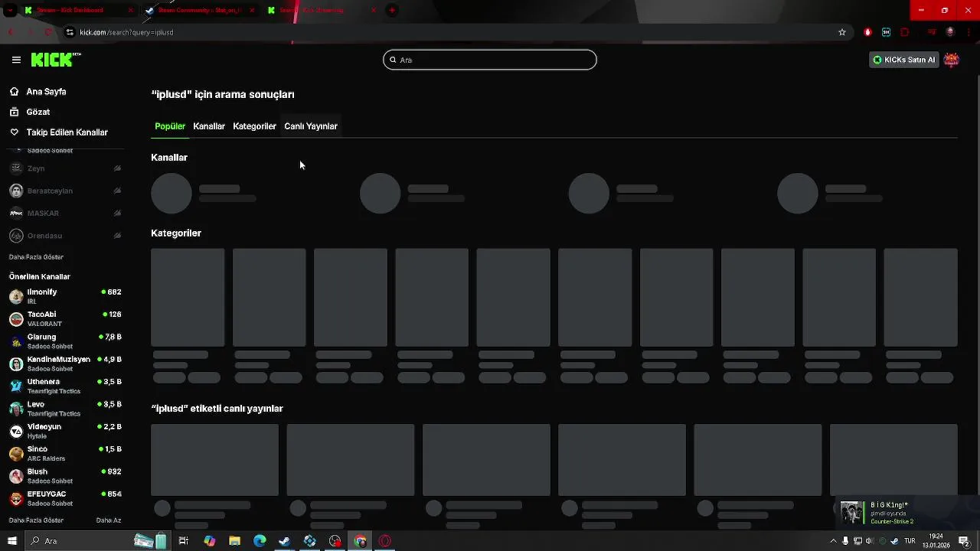Click KICKs Satın Al button
980x551 pixels.
(904, 60)
